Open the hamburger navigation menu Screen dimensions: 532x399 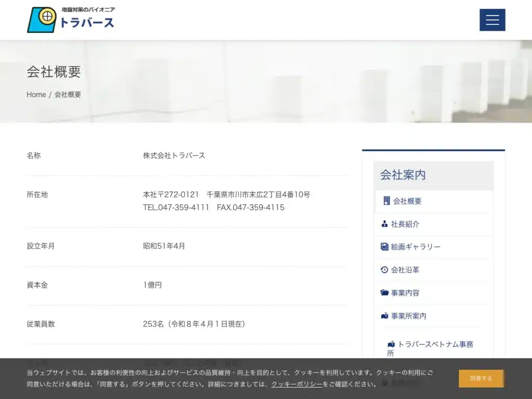click(492, 20)
